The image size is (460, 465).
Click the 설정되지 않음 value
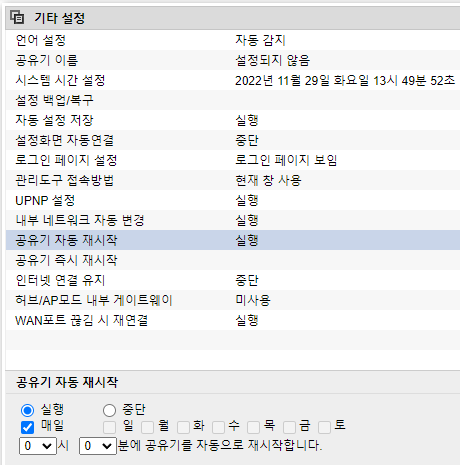(x=273, y=60)
